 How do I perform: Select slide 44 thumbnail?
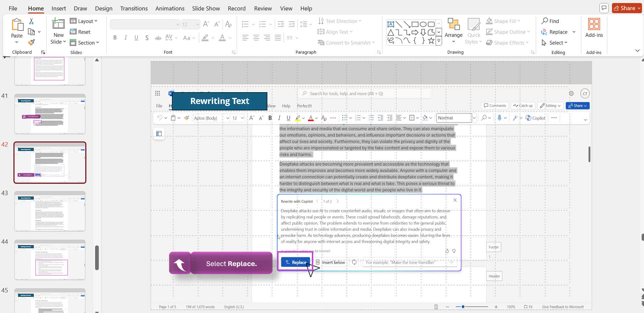(x=50, y=260)
